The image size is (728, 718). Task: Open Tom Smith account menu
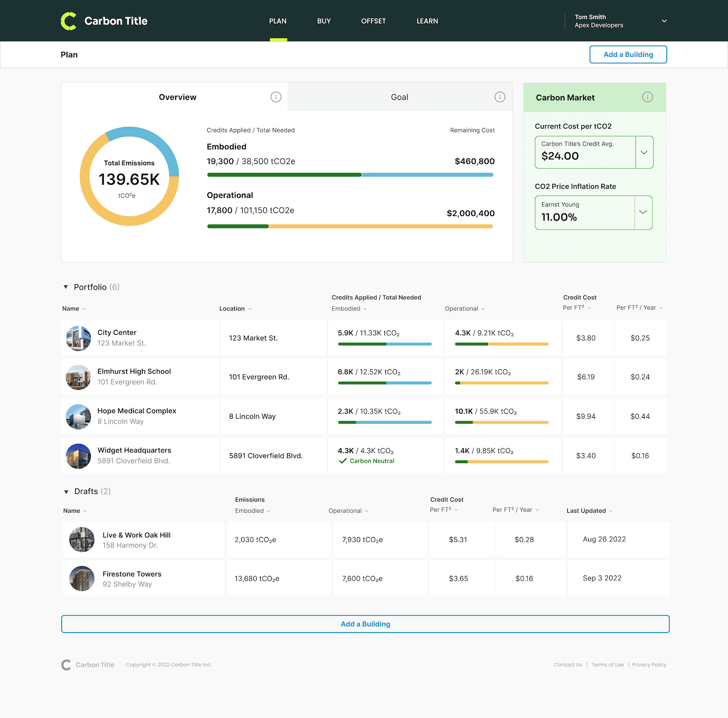coord(664,21)
